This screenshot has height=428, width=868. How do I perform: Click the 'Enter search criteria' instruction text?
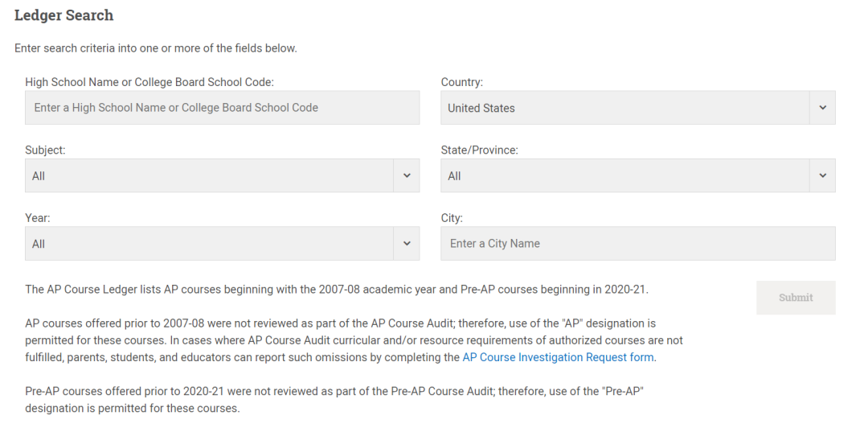[x=156, y=48]
